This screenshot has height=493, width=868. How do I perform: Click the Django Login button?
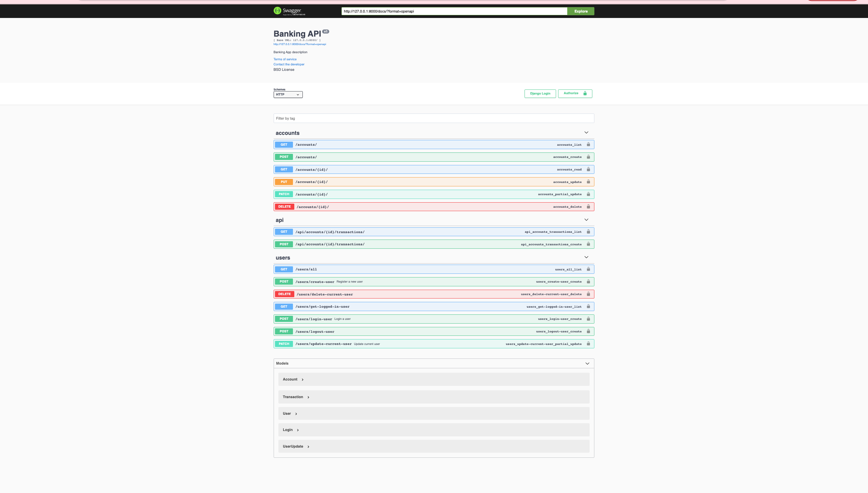tap(540, 94)
